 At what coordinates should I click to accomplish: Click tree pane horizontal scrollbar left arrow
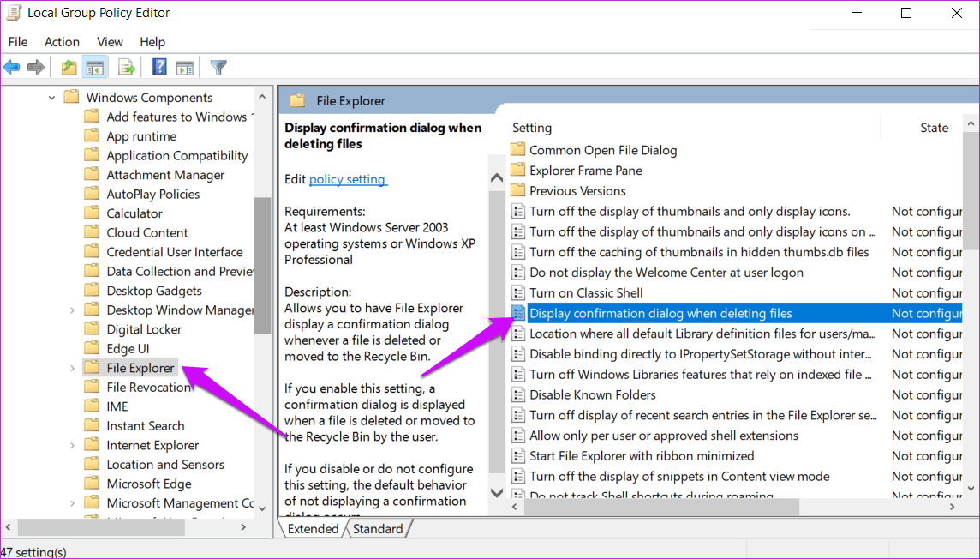8,528
